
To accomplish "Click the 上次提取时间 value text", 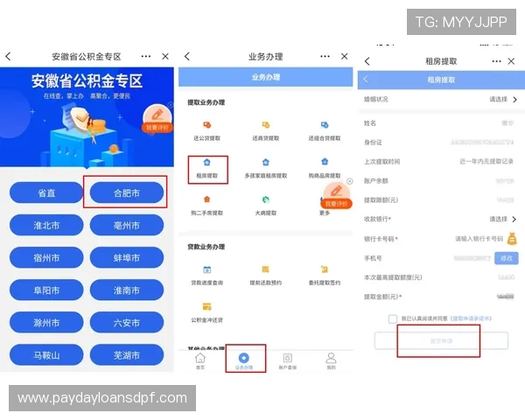I will click(486, 161).
